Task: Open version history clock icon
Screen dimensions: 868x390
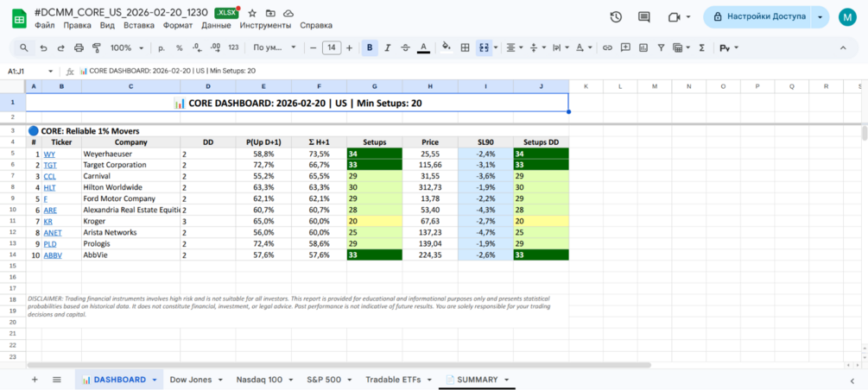Action: click(x=616, y=17)
